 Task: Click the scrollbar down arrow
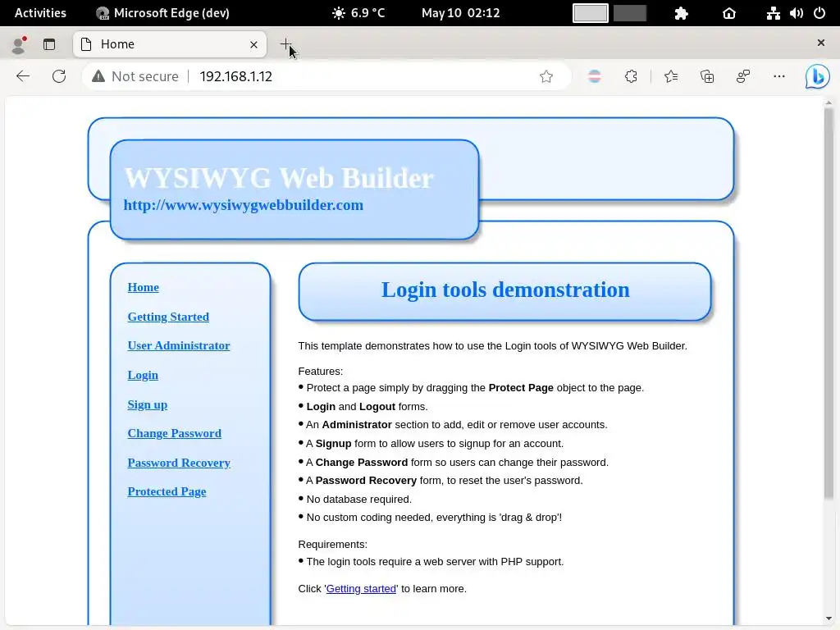click(x=829, y=619)
